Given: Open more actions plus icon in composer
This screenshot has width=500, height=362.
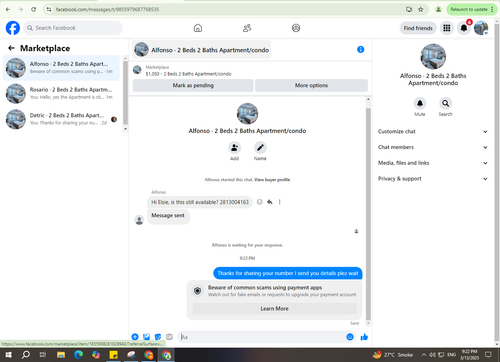Looking at the screenshot, I should pyautogui.click(x=135, y=337).
